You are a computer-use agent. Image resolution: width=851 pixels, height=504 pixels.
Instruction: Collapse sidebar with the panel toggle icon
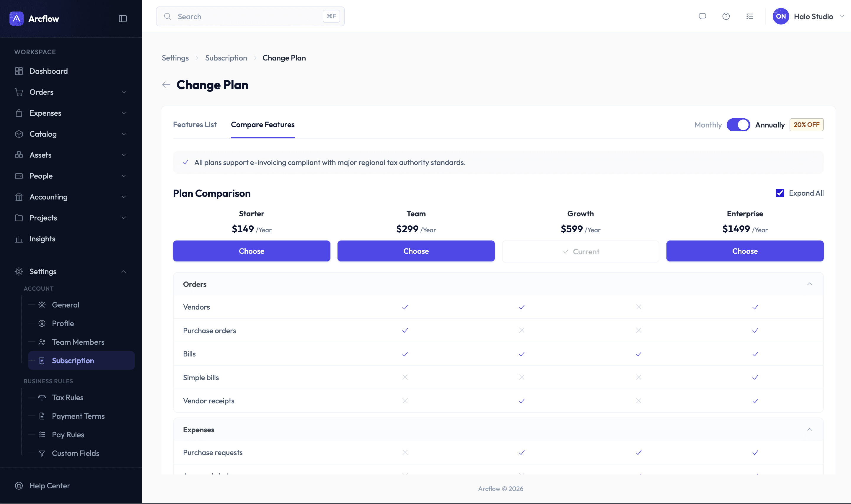[123, 18]
